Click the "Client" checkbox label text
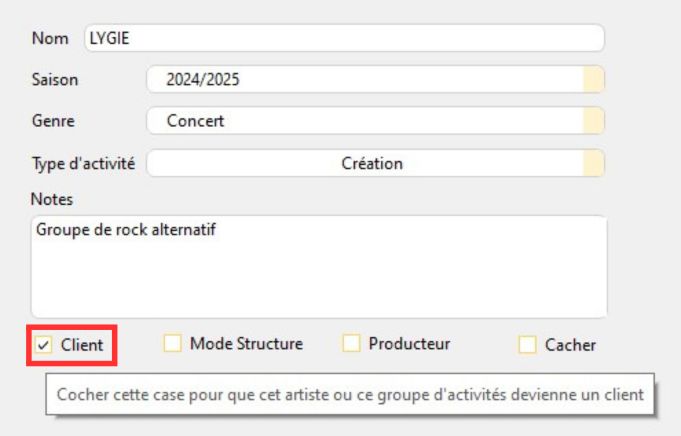 [x=82, y=345]
